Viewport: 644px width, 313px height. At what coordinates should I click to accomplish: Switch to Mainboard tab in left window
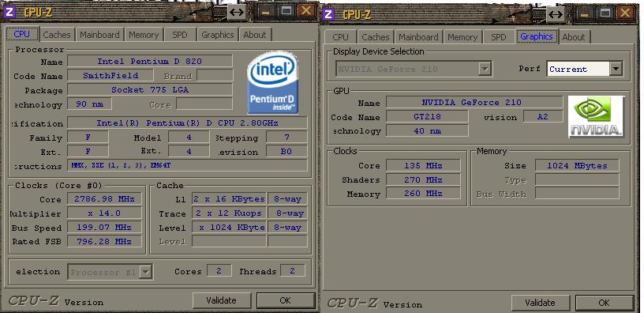pyautogui.click(x=99, y=35)
